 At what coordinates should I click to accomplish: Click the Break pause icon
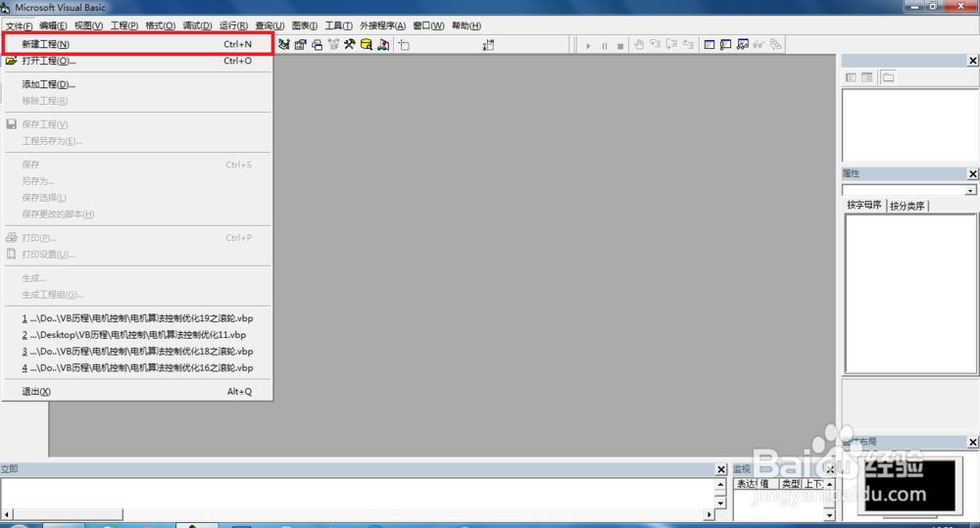(x=605, y=46)
